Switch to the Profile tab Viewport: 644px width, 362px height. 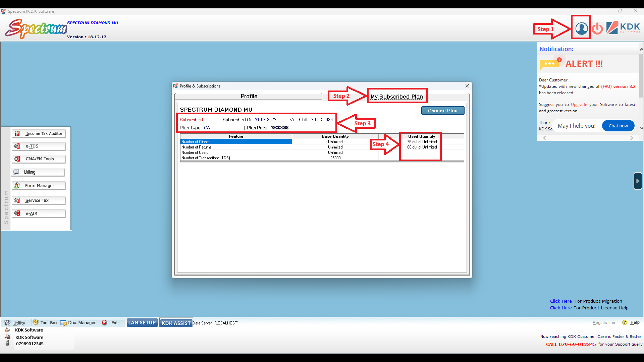click(x=249, y=96)
